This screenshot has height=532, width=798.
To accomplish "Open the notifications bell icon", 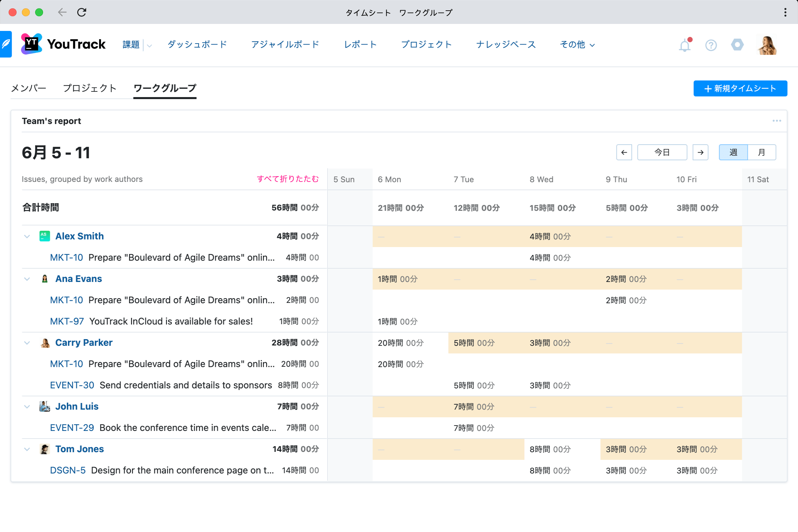I will point(685,45).
